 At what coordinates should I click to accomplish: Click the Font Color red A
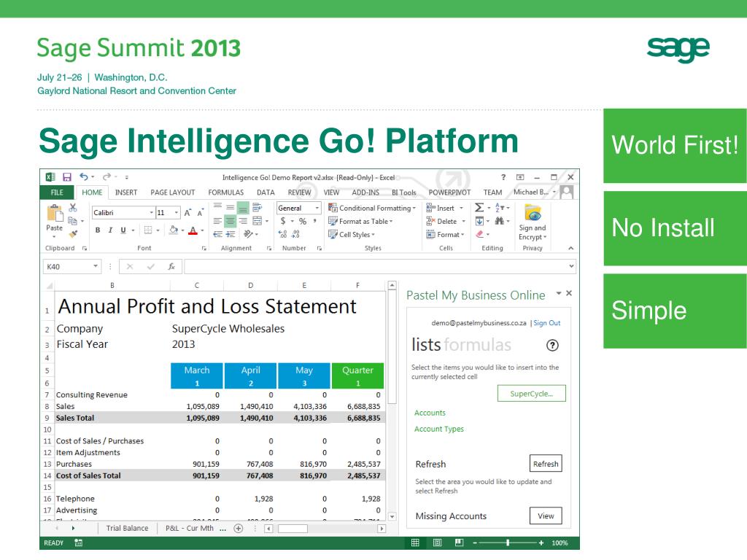(x=193, y=230)
